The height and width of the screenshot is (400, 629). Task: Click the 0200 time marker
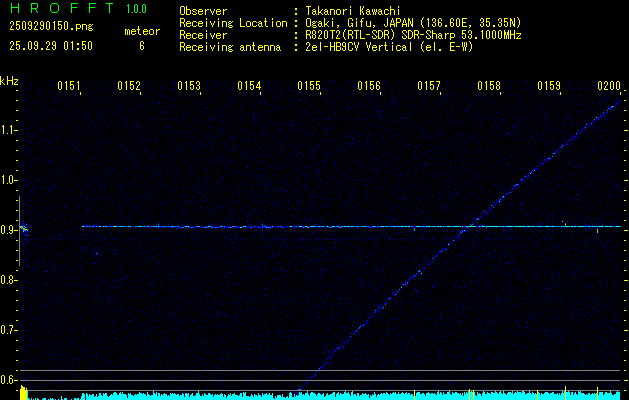tap(608, 87)
